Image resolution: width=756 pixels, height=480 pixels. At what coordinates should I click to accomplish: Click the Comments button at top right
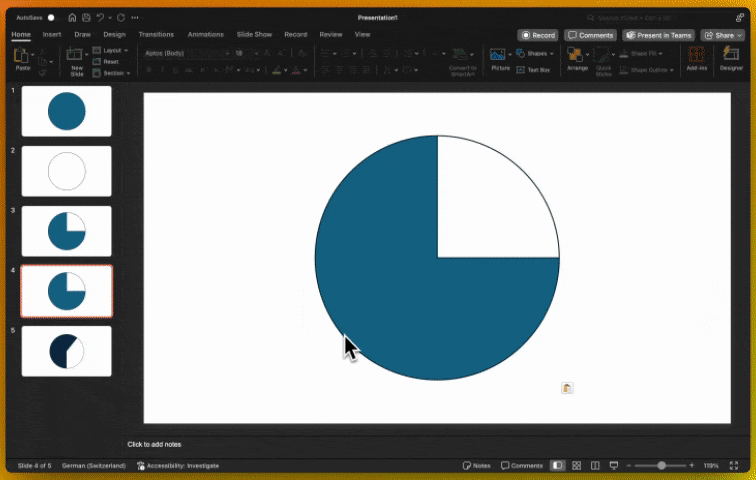[x=590, y=35]
